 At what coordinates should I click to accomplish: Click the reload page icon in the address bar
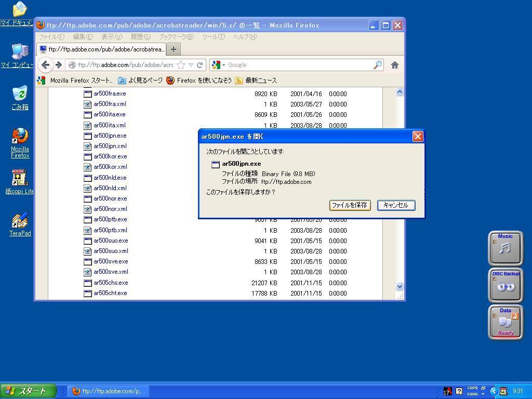(200, 65)
